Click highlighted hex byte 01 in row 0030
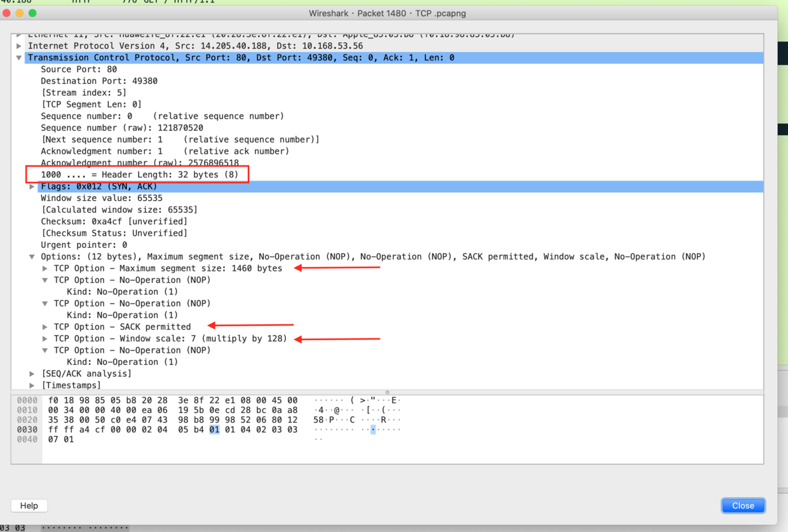 point(214,430)
